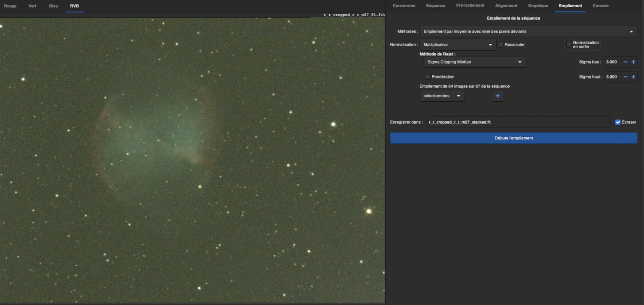Switch to the Alignement tab
The width and height of the screenshot is (644, 305).
point(506,6)
